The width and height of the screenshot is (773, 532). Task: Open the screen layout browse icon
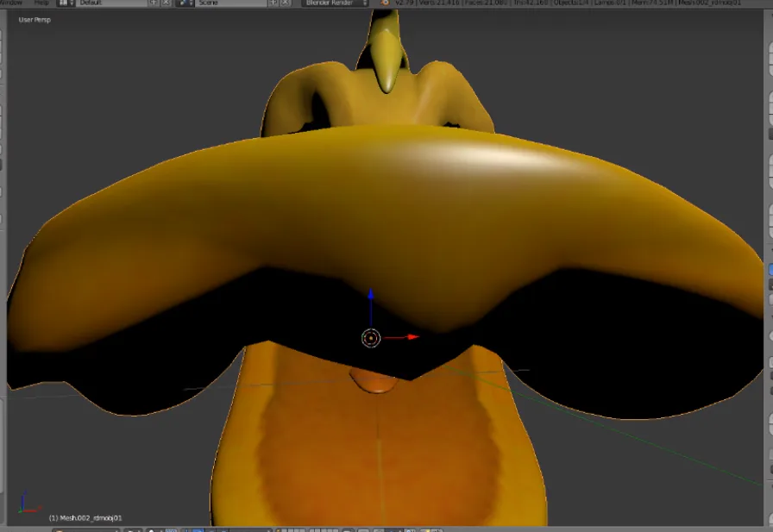tap(66, 3)
